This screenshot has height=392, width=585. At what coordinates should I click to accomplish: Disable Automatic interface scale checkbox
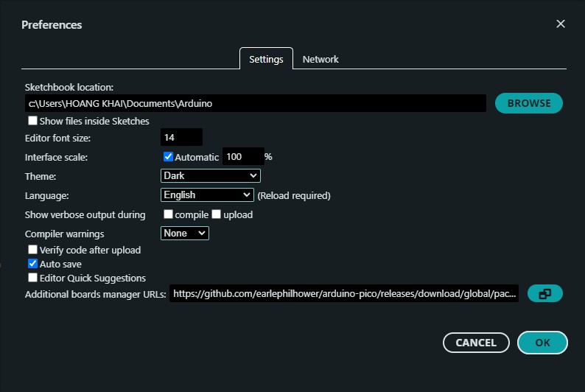(168, 157)
